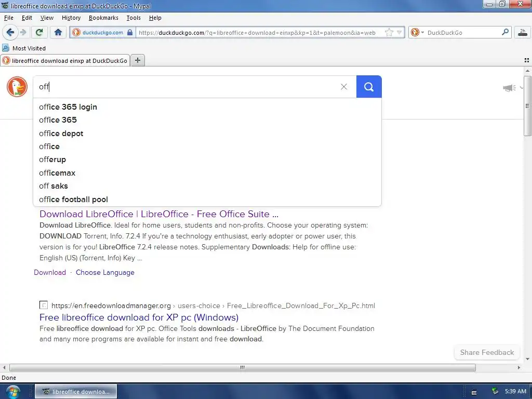Click the Share Feedback button
Image resolution: width=532 pixels, height=399 pixels.
(487, 353)
